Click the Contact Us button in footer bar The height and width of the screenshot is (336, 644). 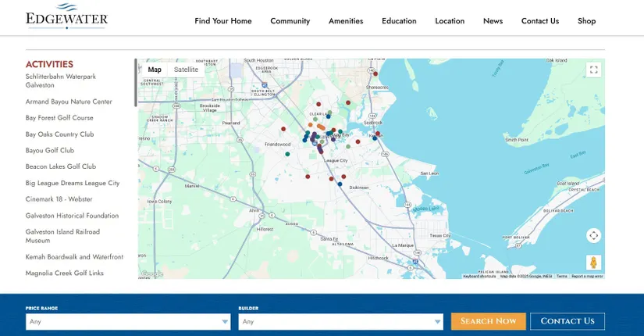point(567,321)
